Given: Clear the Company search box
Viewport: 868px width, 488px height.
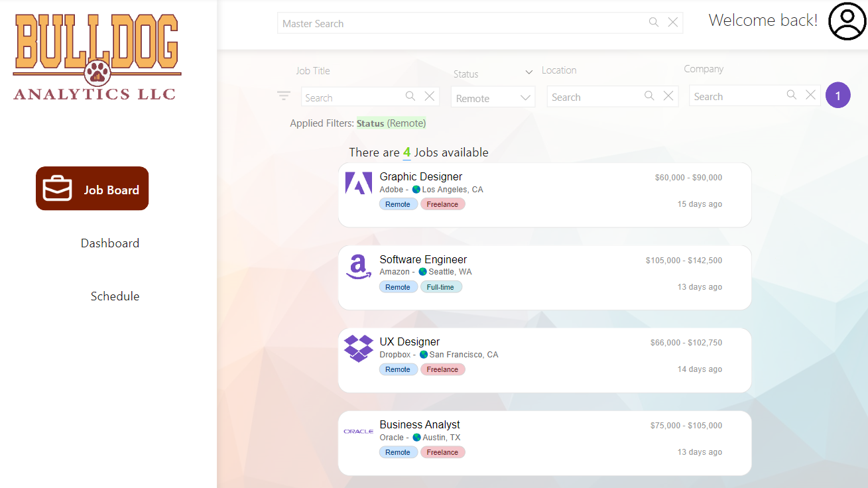Looking at the screenshot, I should [x=810, y=95].
